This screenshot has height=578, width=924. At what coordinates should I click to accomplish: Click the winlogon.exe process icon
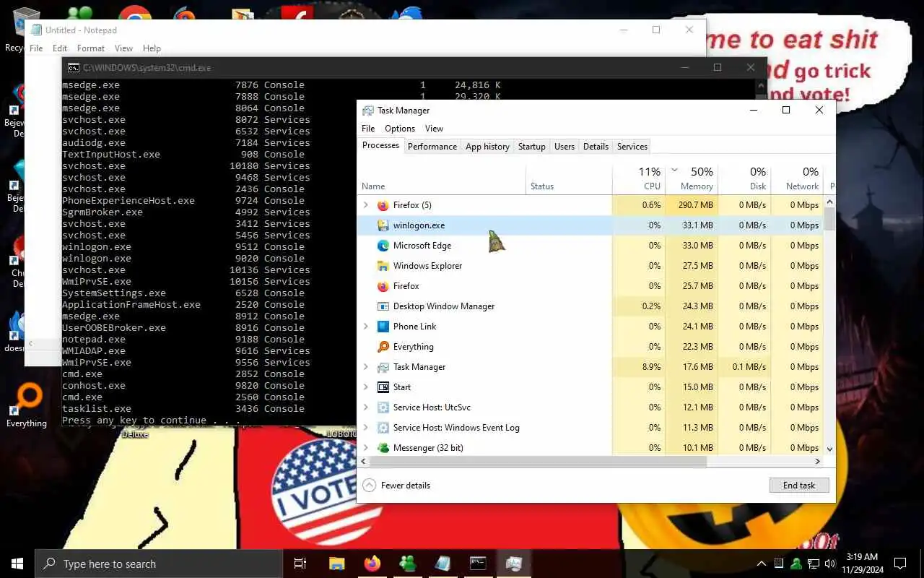click(383, 225)
